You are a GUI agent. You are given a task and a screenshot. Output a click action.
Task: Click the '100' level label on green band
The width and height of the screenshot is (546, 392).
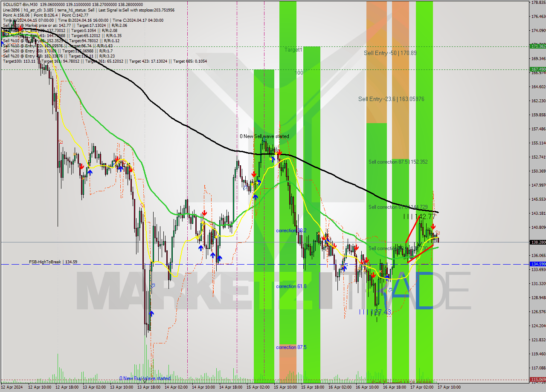coord(299,73)
